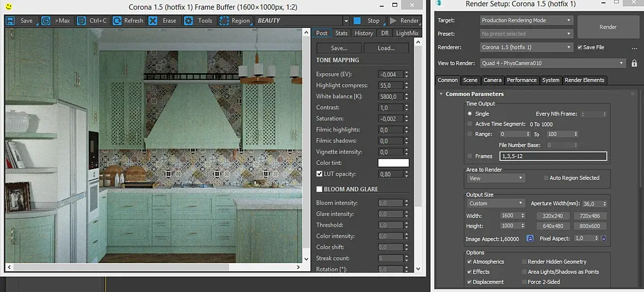Click the Ctrl+C copy icon
The width and height of the screenshot is (644, 292).
[82, 21]
